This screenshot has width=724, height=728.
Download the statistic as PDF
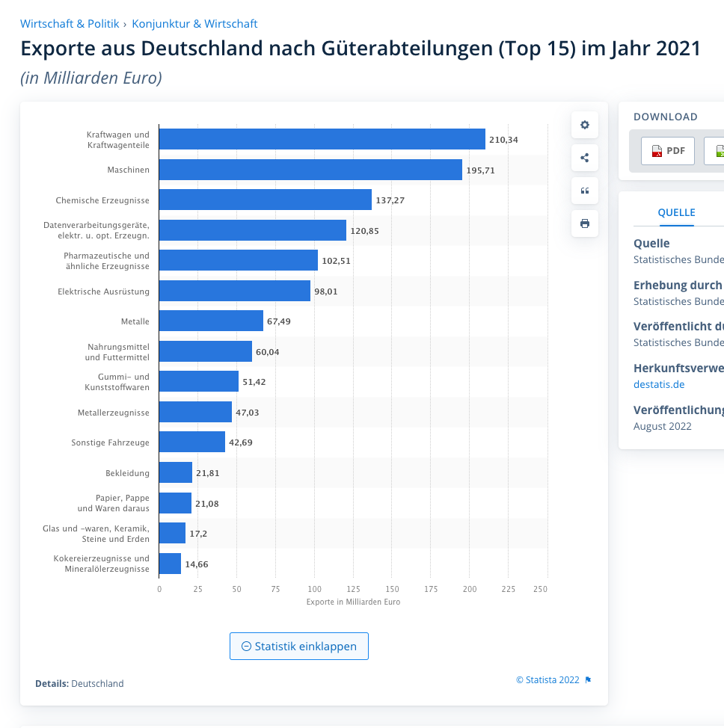coord(667,150)
